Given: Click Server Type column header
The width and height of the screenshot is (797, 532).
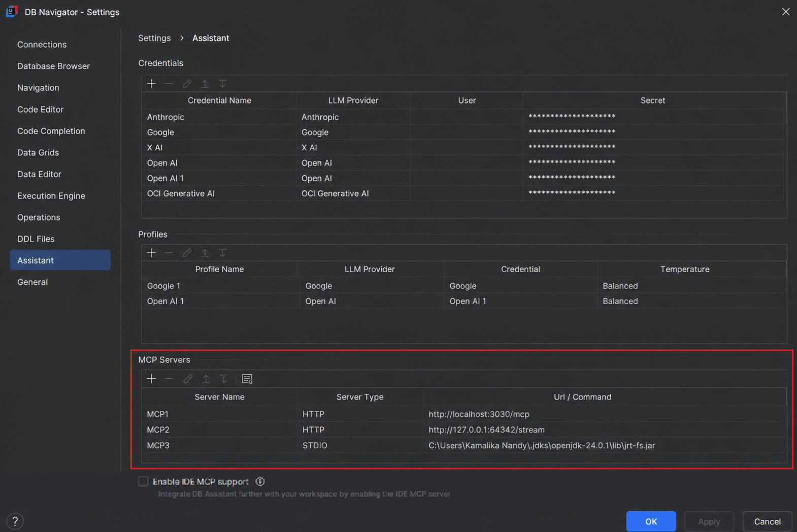Looking at the screenshot, I should [x=360, y=397].
